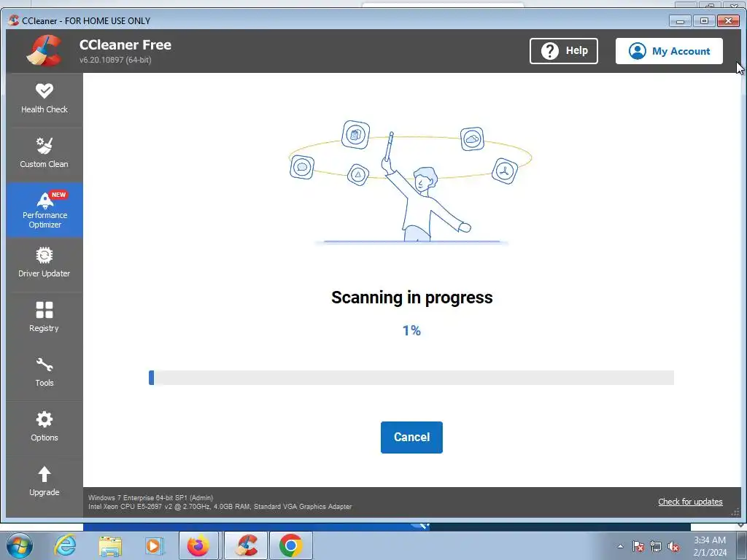Click Check for updates link

(690, 502)
